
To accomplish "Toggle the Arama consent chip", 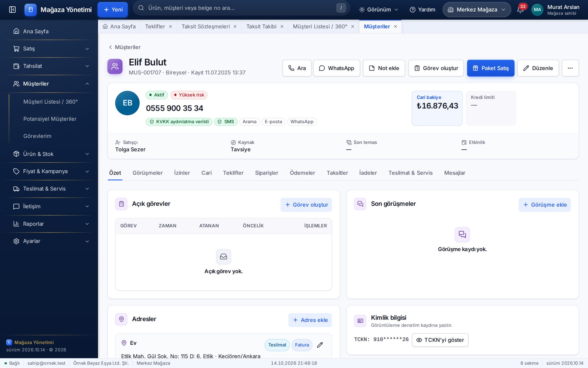I will 250,122.
